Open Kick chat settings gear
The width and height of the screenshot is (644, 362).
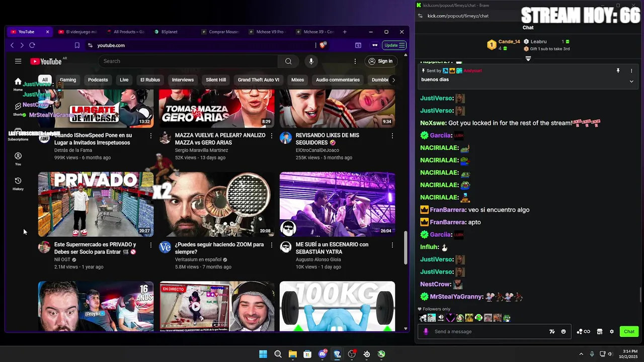[x=612, y=332]
